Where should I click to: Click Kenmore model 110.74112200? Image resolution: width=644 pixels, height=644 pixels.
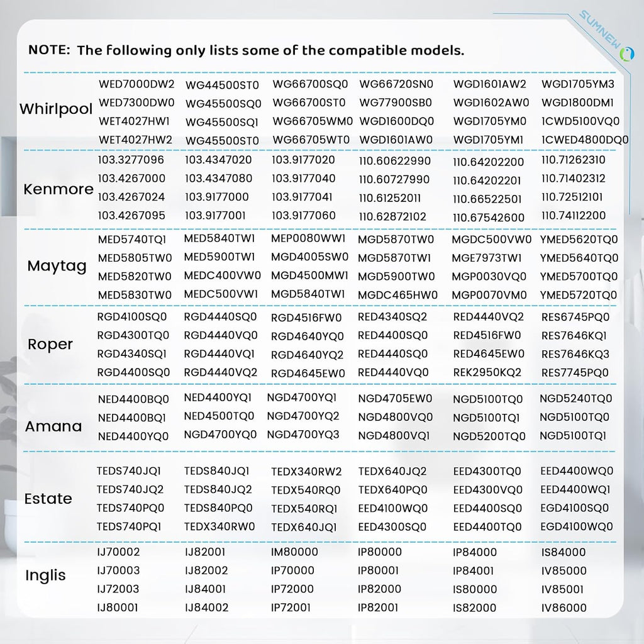(574, 215)
